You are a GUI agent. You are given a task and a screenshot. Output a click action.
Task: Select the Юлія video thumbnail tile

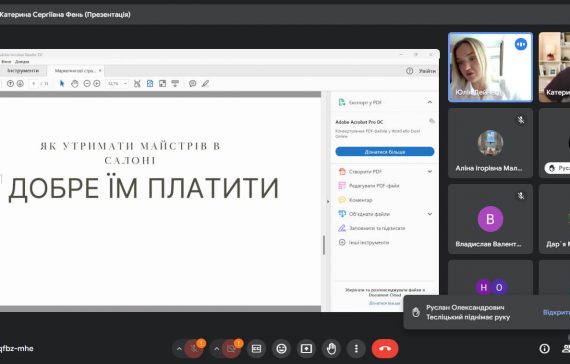point(490,67)
